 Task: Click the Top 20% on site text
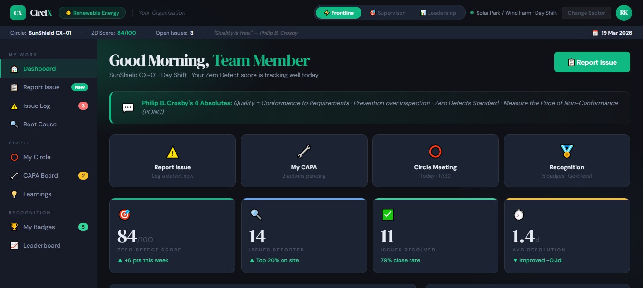[x=274, y=260]
